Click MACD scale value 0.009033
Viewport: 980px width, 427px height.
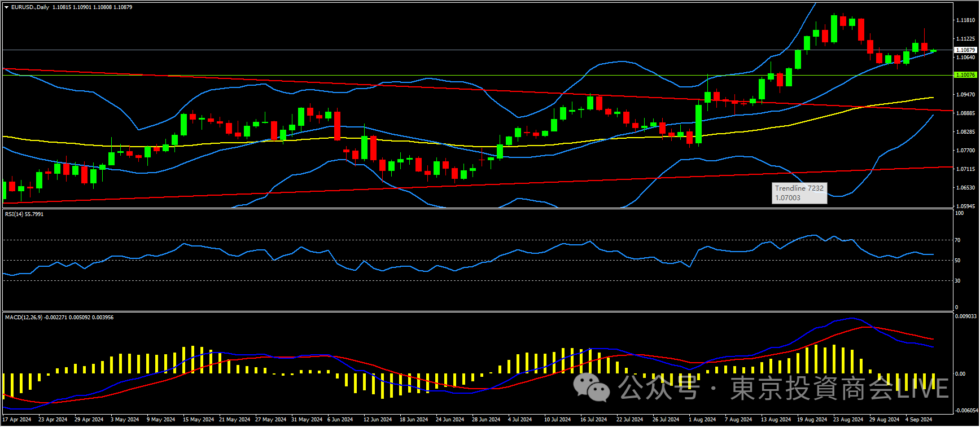point(966,316)
